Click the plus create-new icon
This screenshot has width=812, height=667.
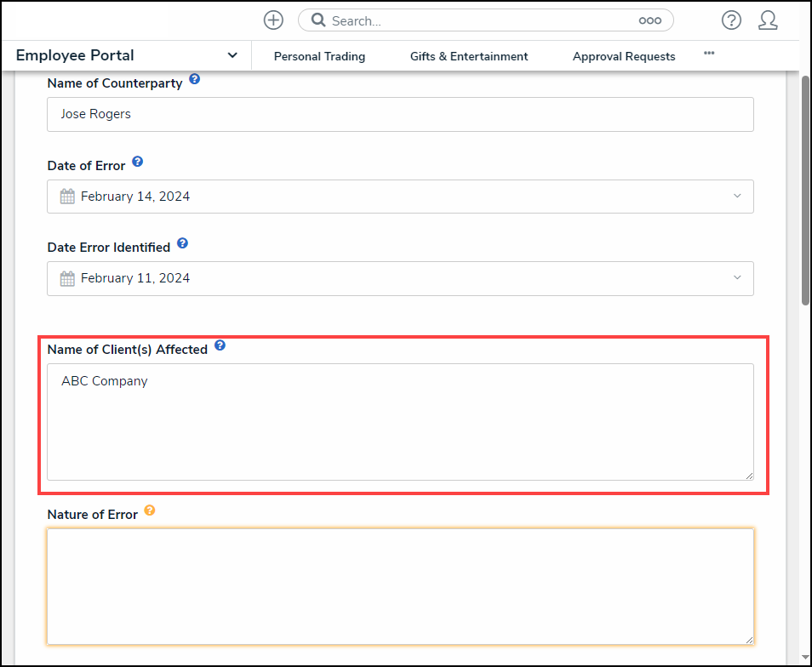(x=273, y=20)
